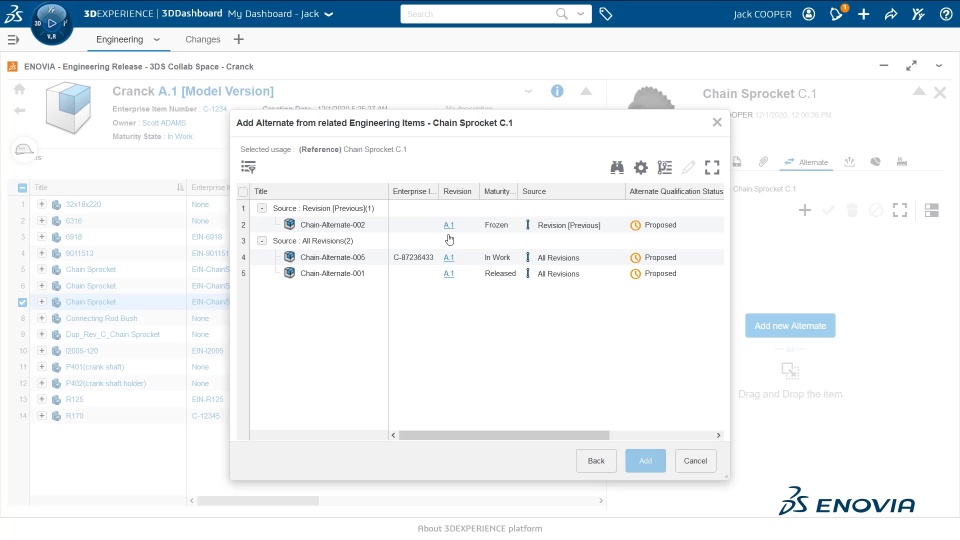Image resolution: width=960 pixels, height=540 pixels.
Task: Open the collaboration tools icon in top bar
Action: tap(918, 13)
